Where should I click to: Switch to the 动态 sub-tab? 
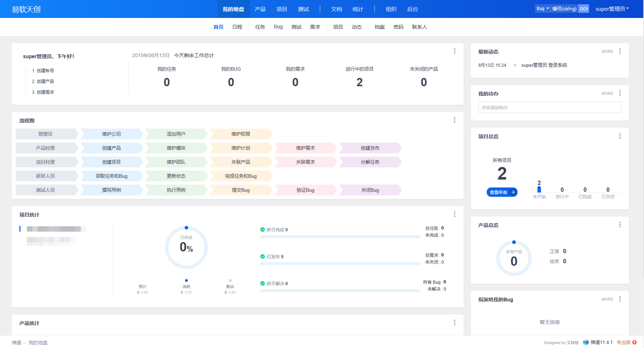coord(357,27)
